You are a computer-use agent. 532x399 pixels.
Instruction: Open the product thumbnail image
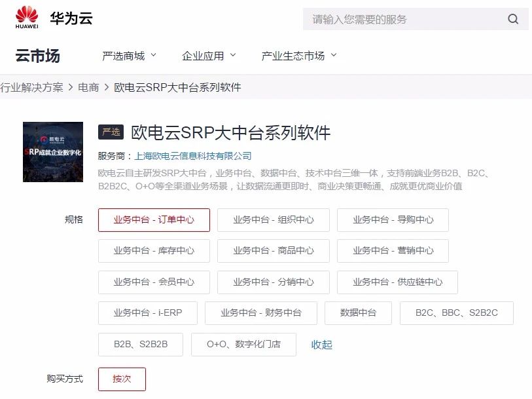tap(53, 152)
